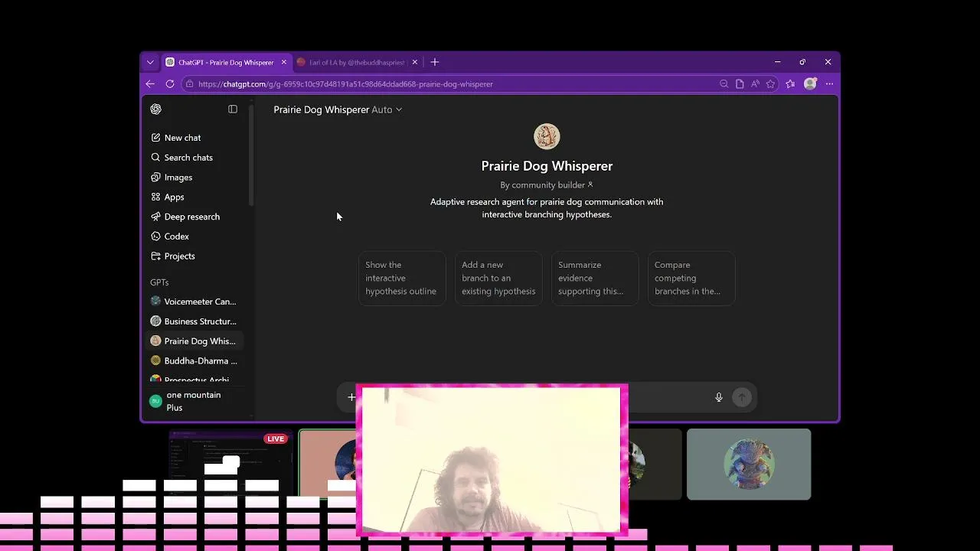
Task: Click the reading view page icon
Action: (740, 84)
